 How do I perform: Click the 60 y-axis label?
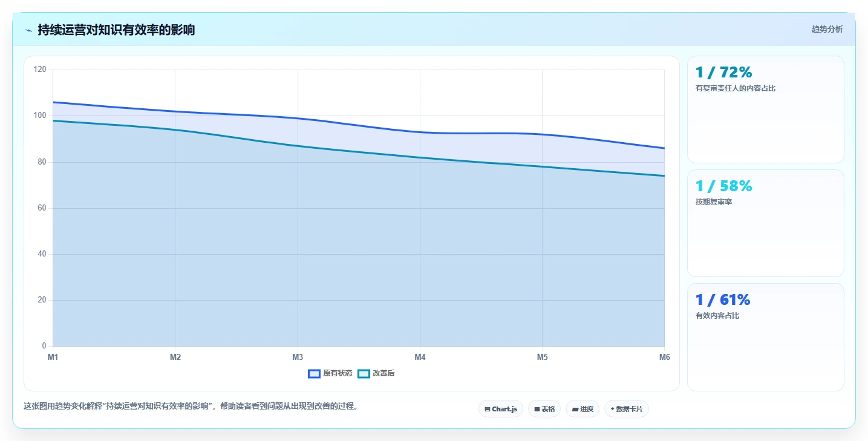[x=42, y=208]
